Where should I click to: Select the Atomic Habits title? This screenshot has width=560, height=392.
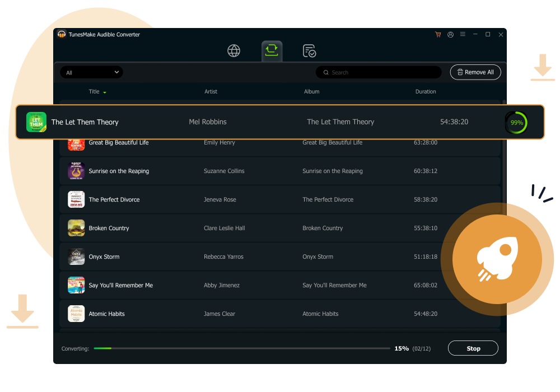click(x=106, y=314)
